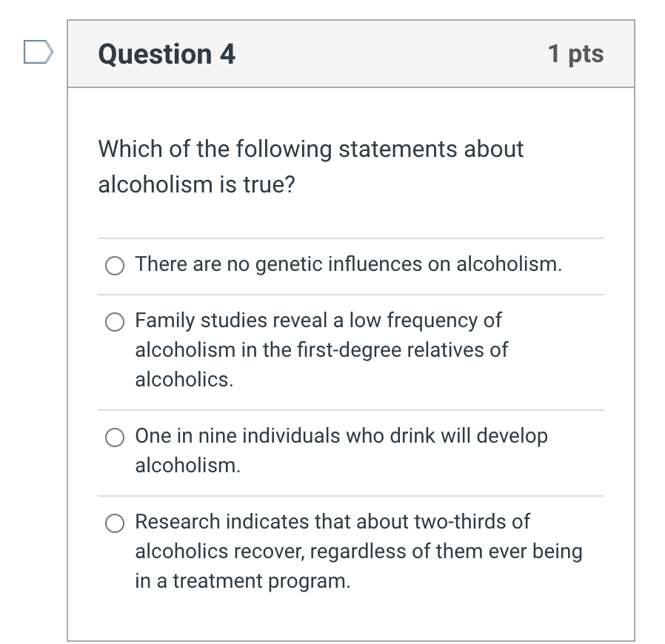This screenshot has height=644, width=665.
Task: Click text of the first answer choice
Action: [348, 264]
